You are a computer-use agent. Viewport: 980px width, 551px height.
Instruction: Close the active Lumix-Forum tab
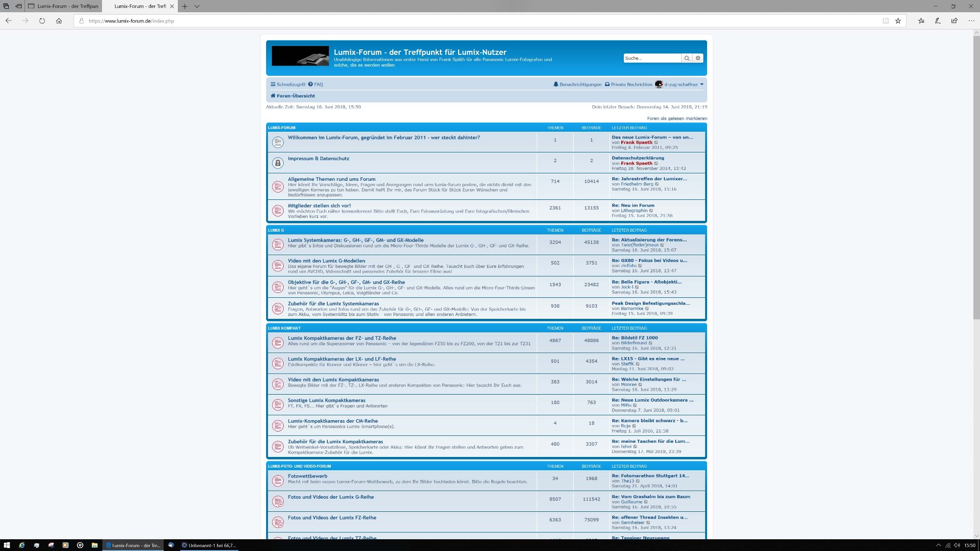pyautogui.click(x=172, y=6)
